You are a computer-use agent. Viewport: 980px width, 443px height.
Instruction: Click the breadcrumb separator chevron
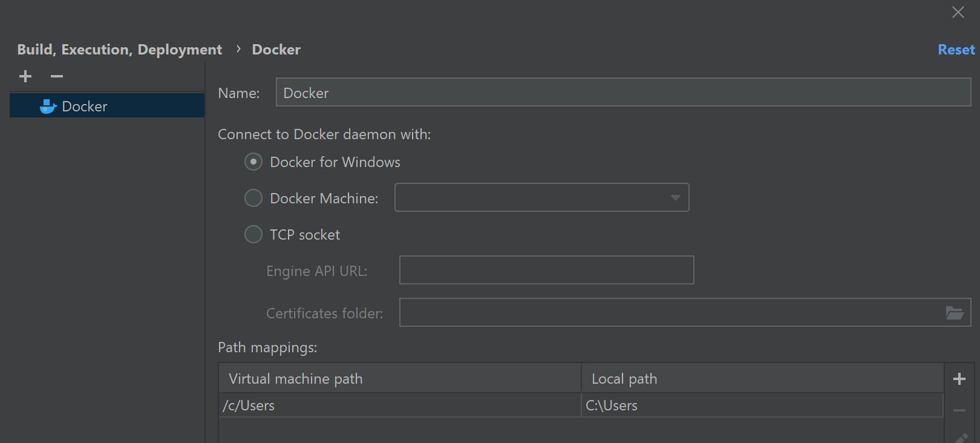238,49
